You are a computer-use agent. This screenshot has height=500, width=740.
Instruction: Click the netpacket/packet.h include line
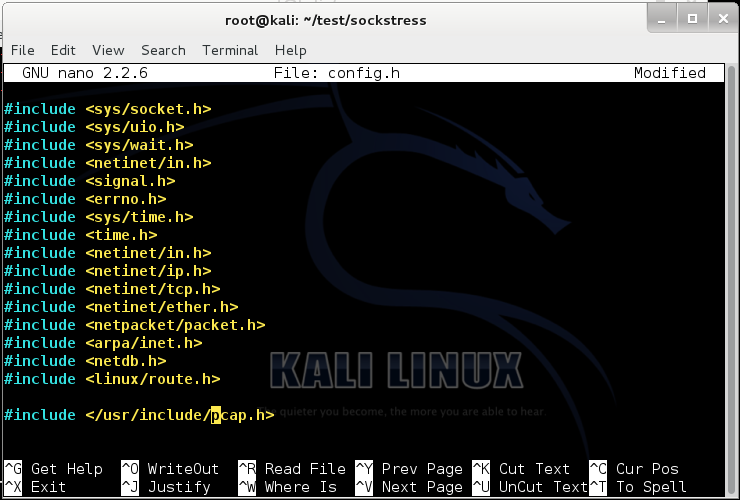point(135,325)
